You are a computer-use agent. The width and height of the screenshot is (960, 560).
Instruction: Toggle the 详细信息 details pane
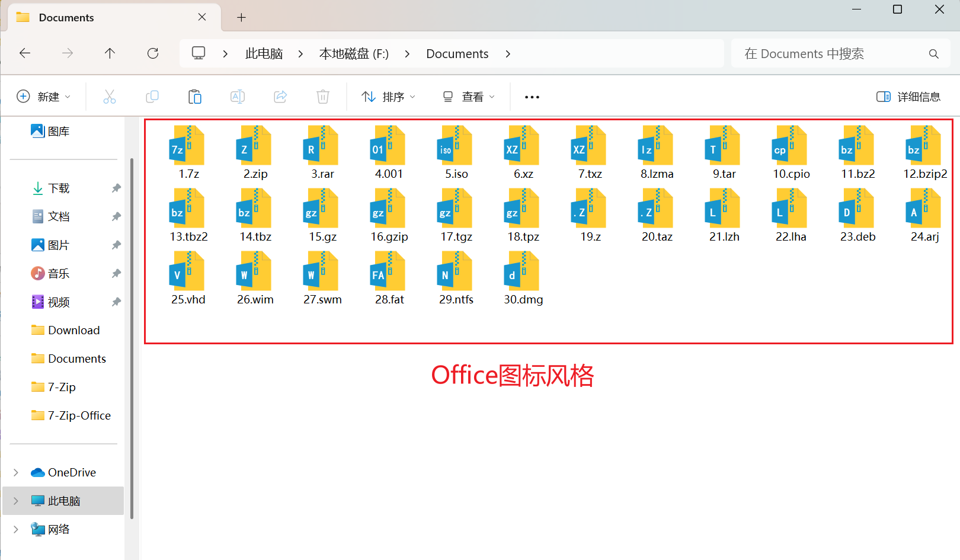point(908,97)
